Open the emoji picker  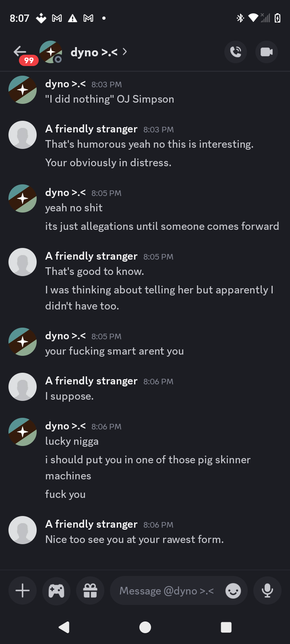pos(233,591)
